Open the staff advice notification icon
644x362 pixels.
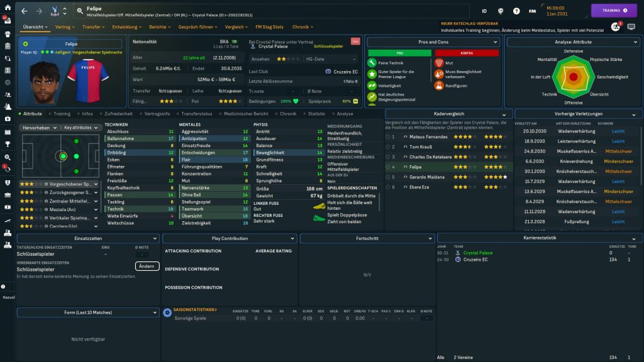615,27
